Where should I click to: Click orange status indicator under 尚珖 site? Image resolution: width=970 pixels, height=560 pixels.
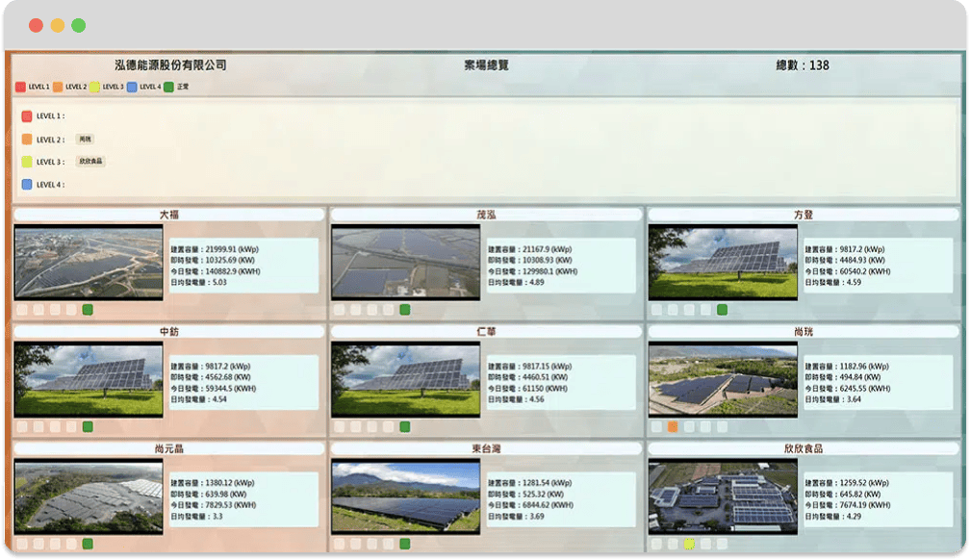click(673, 426)
